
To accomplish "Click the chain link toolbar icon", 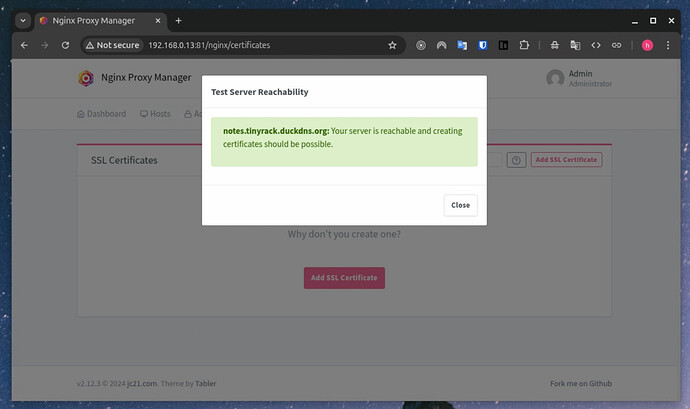I will click(617, 45).
